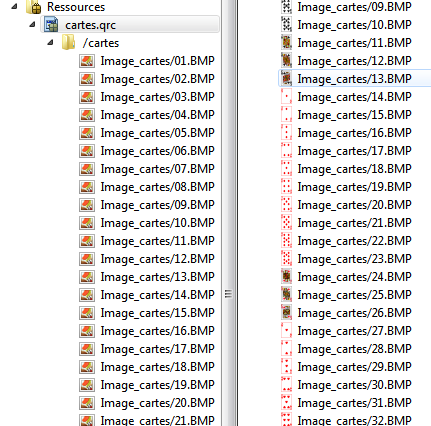Click king card thumbnail for Image_cartes/24.BMP
The height and width of the screenshot is (426, 431).
point(286,277)
